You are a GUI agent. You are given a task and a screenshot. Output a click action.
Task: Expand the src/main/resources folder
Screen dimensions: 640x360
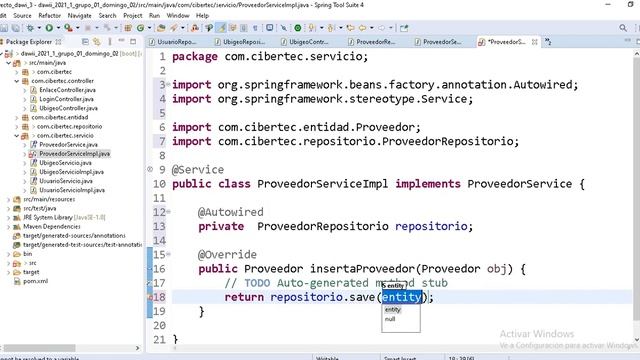(9, 199)
